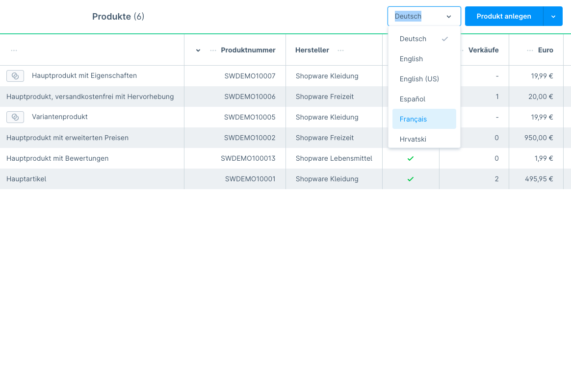The width and height of the screenshot is (571, 392).
Task: Click the three dots in name column header
Action: coord(14,50)
